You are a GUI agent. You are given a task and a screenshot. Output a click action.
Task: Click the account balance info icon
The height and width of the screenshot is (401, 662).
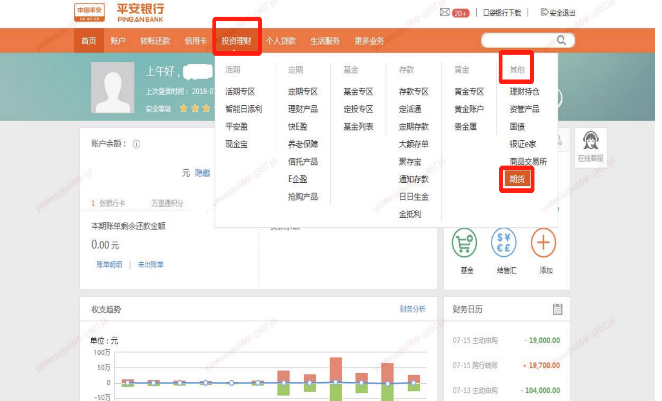136,144
